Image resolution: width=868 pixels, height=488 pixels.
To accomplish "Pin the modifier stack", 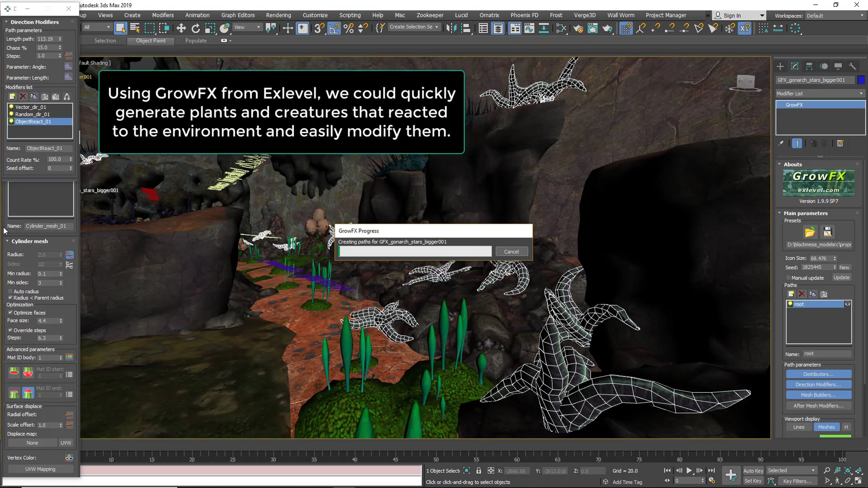I will 781,144.
